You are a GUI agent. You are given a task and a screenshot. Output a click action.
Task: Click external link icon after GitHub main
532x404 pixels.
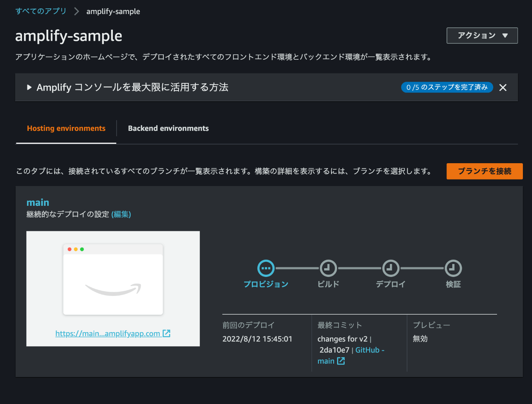pyautogui.click(x=341, y=361)
